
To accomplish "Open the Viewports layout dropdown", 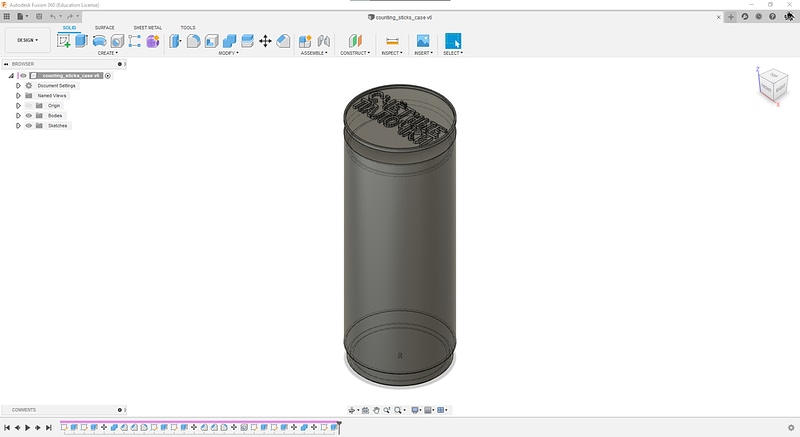I will (x=442, y=410).
